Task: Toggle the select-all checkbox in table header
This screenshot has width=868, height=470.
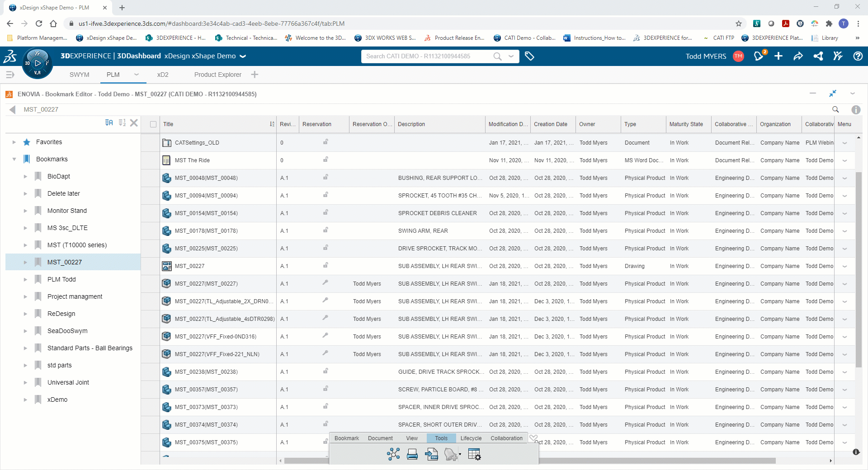Action: click(x=153, y=124)
